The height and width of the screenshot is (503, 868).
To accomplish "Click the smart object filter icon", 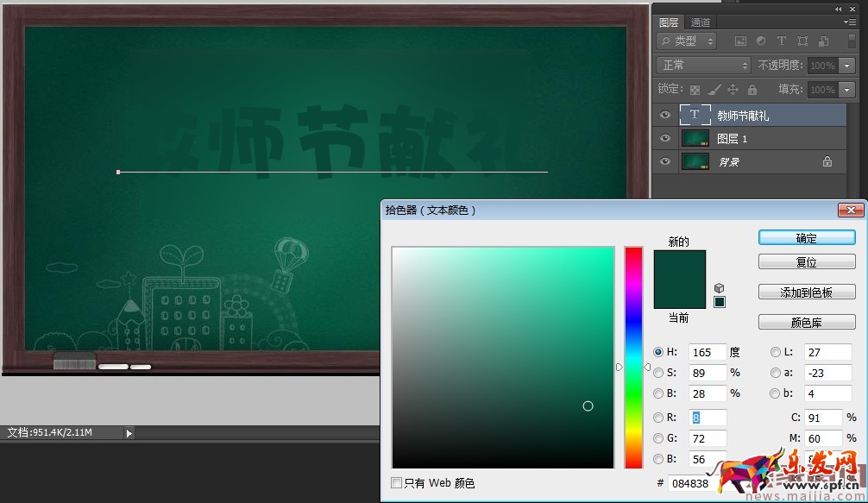I will point(821,41).
